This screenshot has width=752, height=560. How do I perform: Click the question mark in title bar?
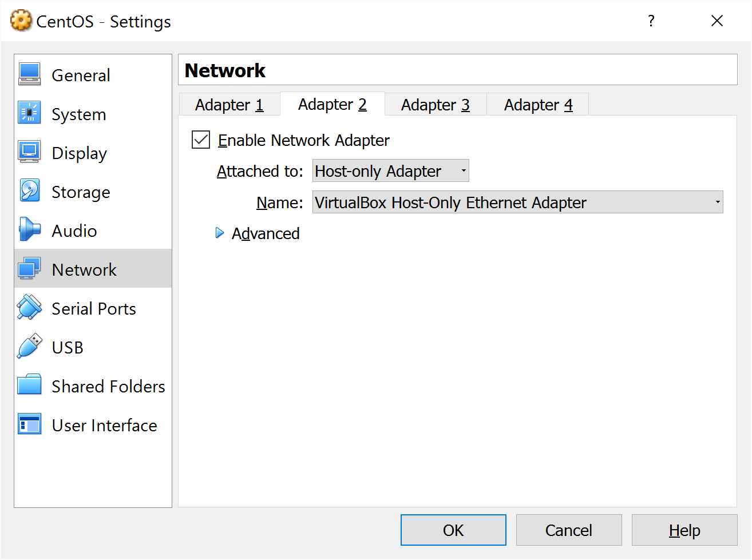pyautogui.click(x=651, y=21)
